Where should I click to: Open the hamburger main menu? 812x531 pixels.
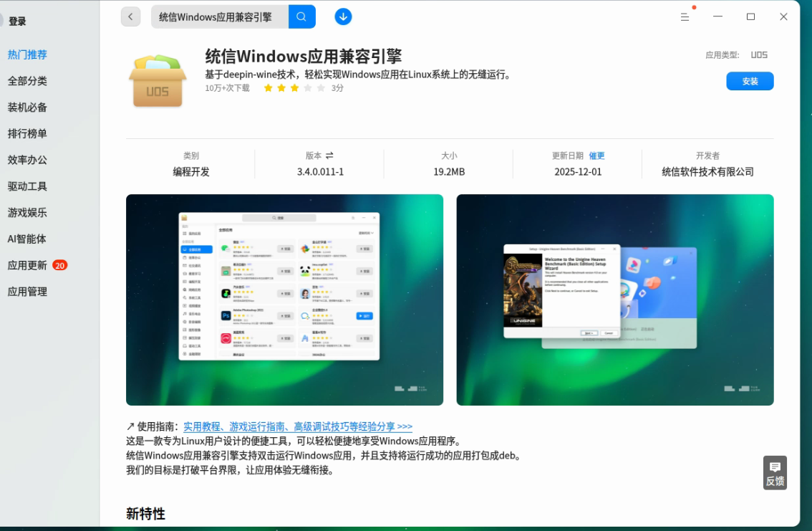click(685, 17)
